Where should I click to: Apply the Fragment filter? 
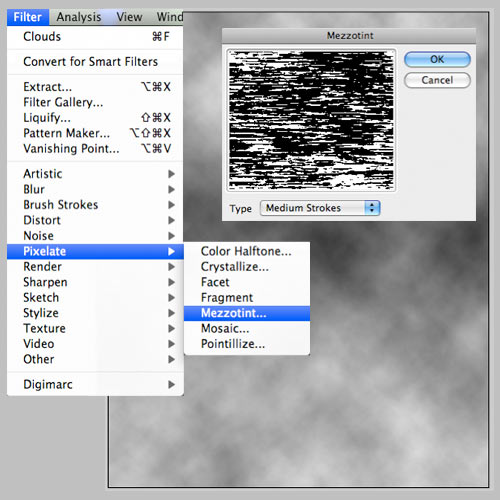(x=247, y=298)
